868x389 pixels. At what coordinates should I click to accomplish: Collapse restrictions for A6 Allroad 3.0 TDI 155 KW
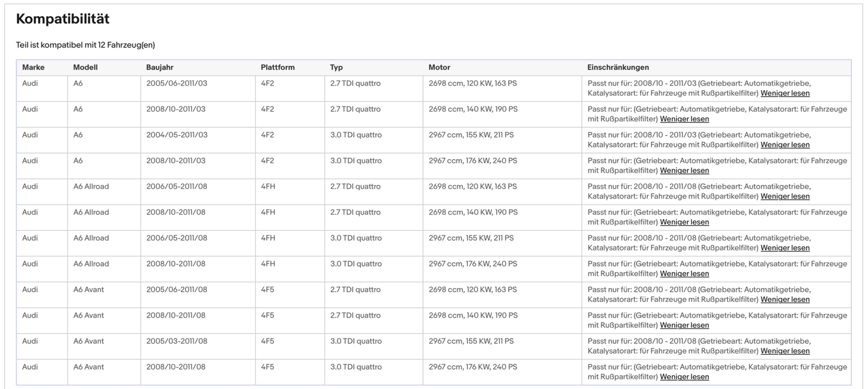[x=785, y=249]
